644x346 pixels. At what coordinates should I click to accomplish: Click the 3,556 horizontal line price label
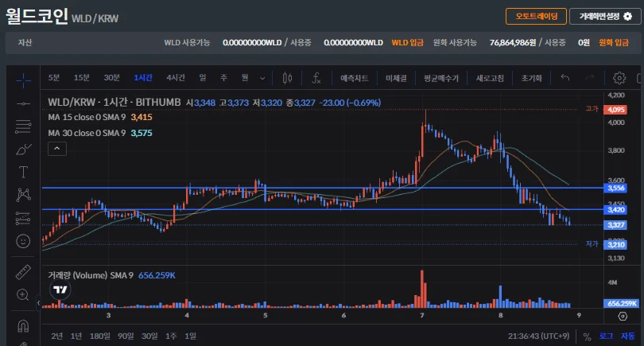click(615, 189)
